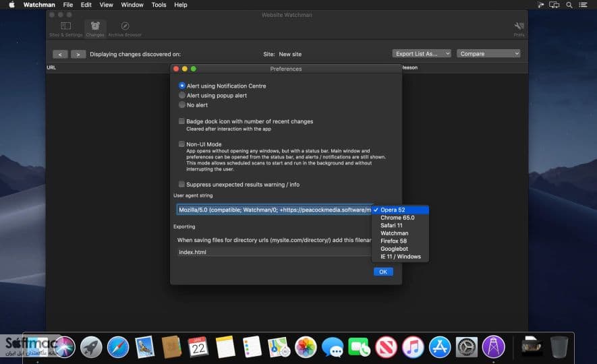
Task: Choose IE 11 / Windows user agent
Action: [x=400, y=256]
